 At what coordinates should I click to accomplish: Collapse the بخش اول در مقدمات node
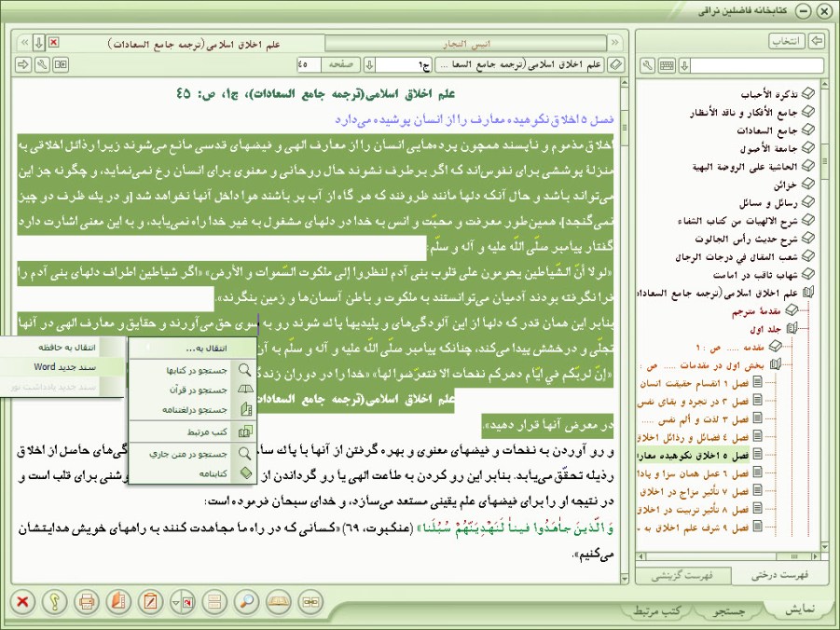click(775, 364)
